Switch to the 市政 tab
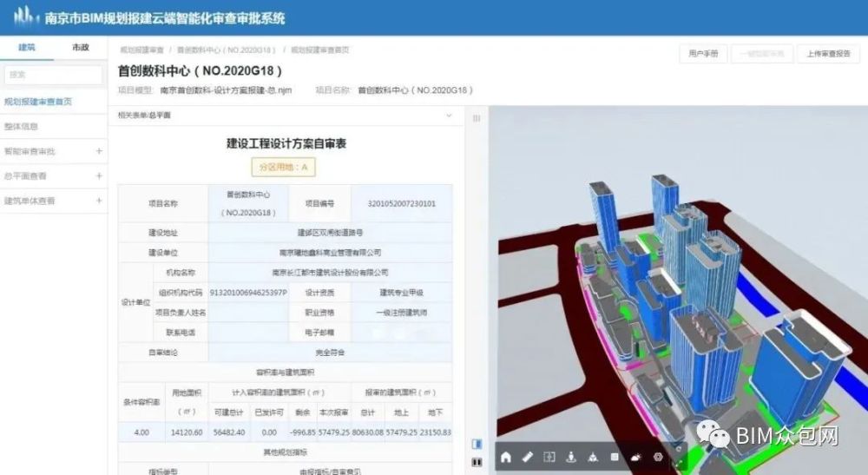This screenshot has height=475, width=868. tap(81, 48)
